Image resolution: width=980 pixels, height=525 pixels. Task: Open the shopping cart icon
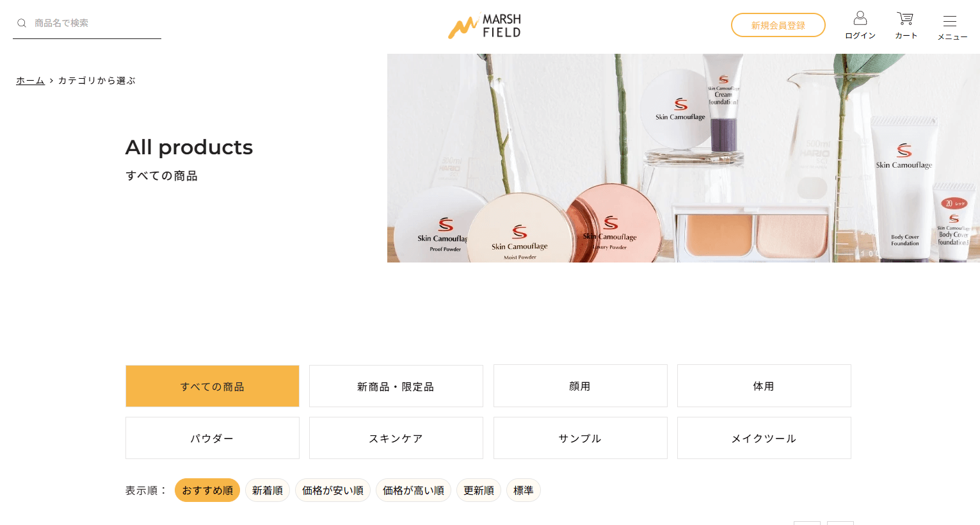tap(905, 18)
